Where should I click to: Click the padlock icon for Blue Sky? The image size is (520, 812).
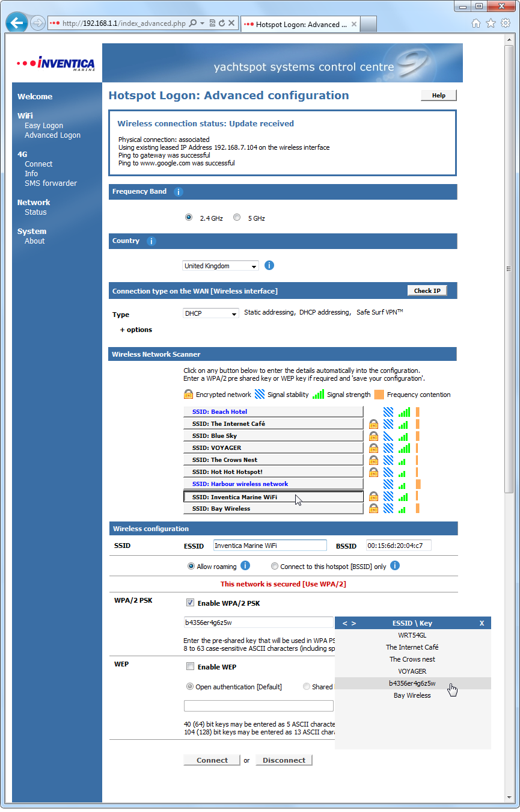[x=373, y=436]
